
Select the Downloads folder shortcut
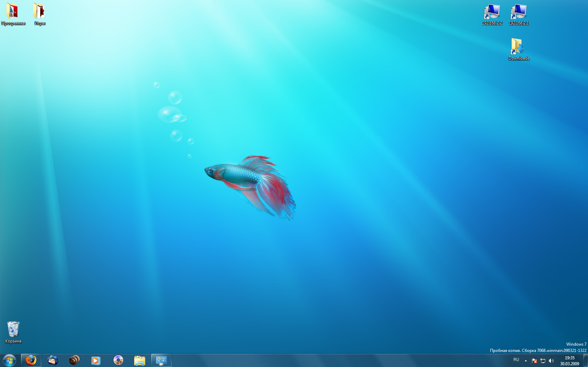point(519,49)
